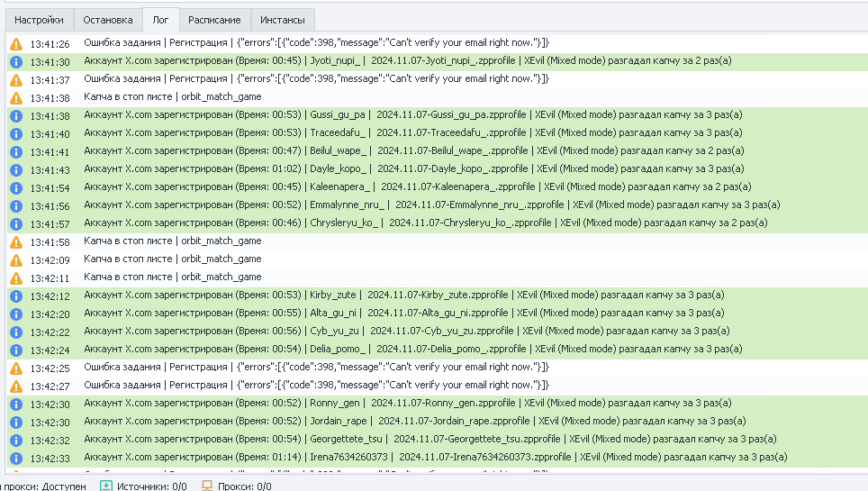Click the Прокси monitor icon in status bar
The image size is (868, 491).
[x=206, y=486]
